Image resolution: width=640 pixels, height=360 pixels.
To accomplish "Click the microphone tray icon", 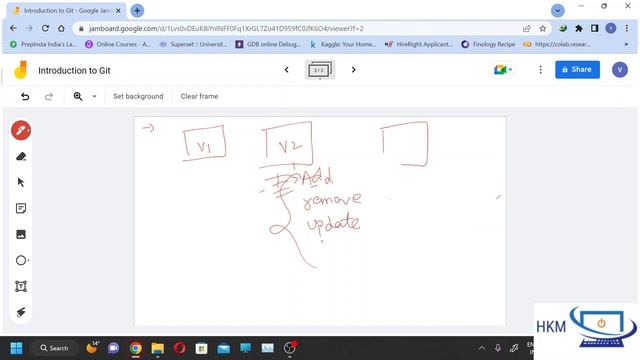I will [498, 348].
